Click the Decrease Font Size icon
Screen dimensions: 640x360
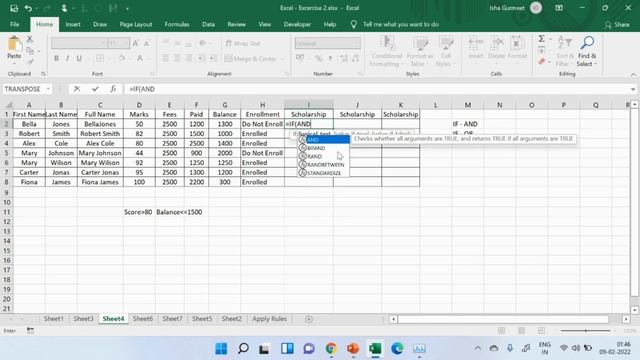147,43
